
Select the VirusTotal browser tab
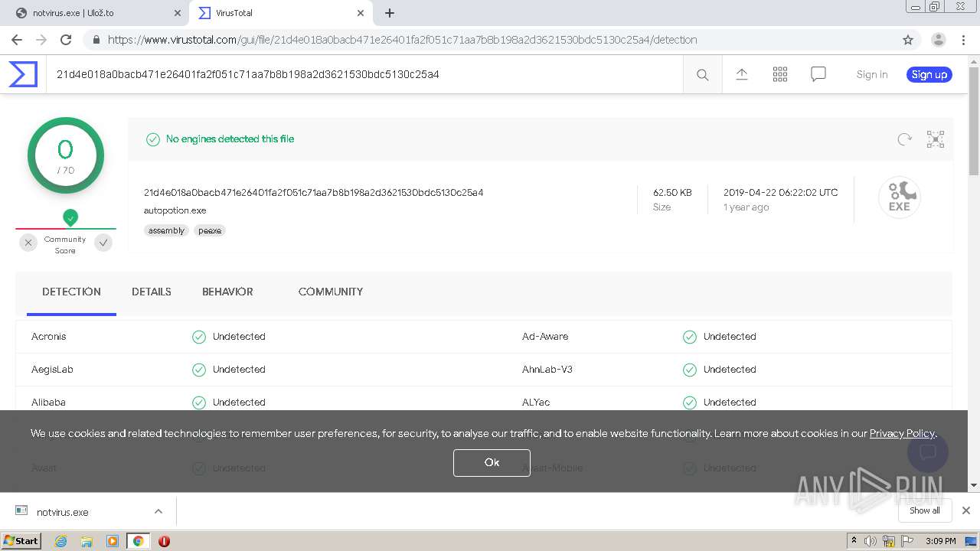pos(279,13)
